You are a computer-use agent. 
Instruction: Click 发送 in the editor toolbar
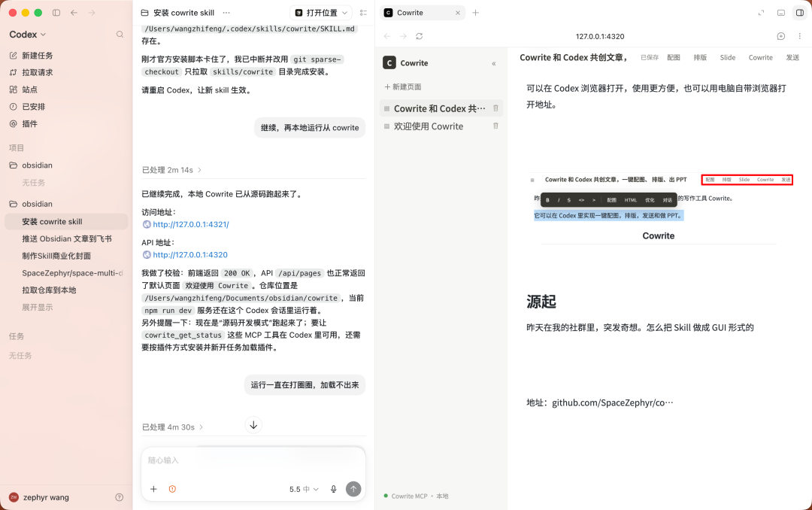click(792, 57)
